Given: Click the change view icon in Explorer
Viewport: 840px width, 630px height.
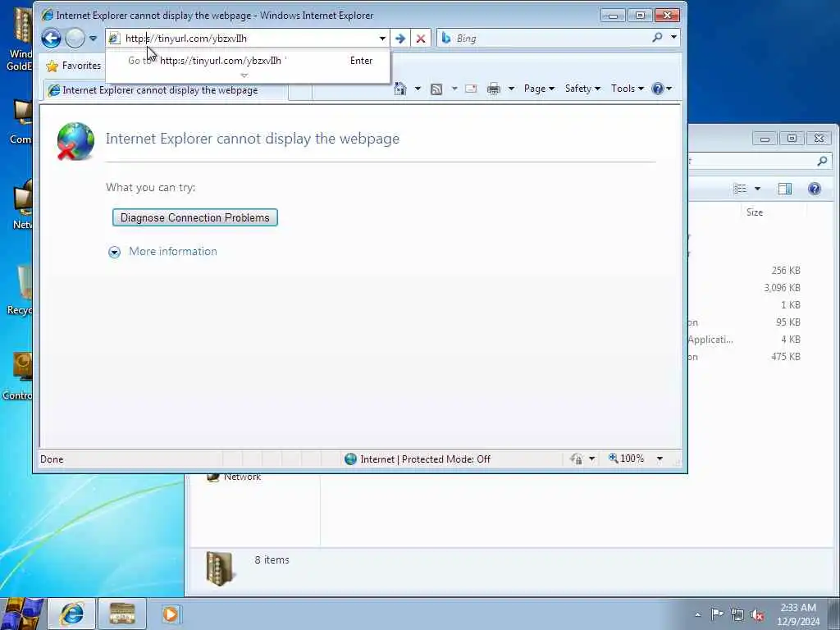Looking at the screenshot, I should pyautogui.click(x=740, y=189).
